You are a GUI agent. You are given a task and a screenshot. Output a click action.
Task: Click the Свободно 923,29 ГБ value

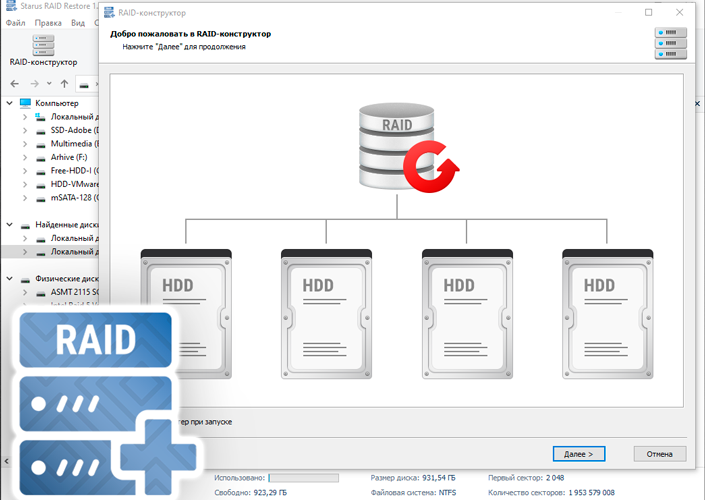(x=270, y=492)
